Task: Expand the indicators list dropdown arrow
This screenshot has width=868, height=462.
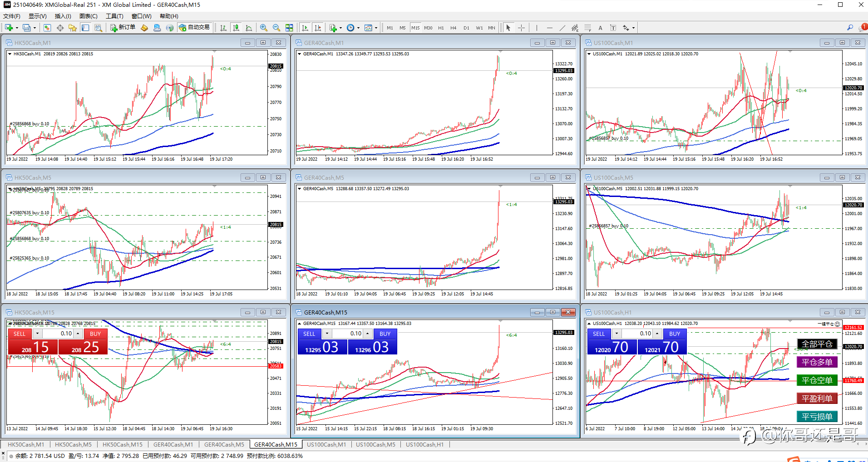Action: 340,28
